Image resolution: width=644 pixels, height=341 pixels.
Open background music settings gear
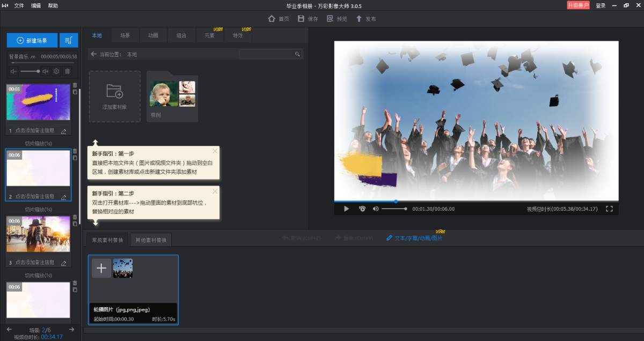[x=56, y=71]
